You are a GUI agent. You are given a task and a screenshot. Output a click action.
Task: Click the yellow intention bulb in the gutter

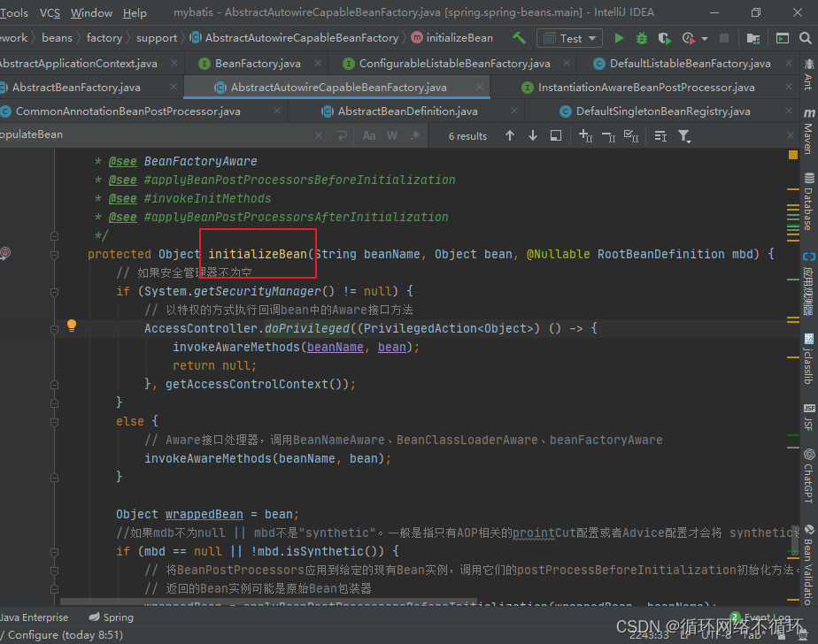click(72, 326)
